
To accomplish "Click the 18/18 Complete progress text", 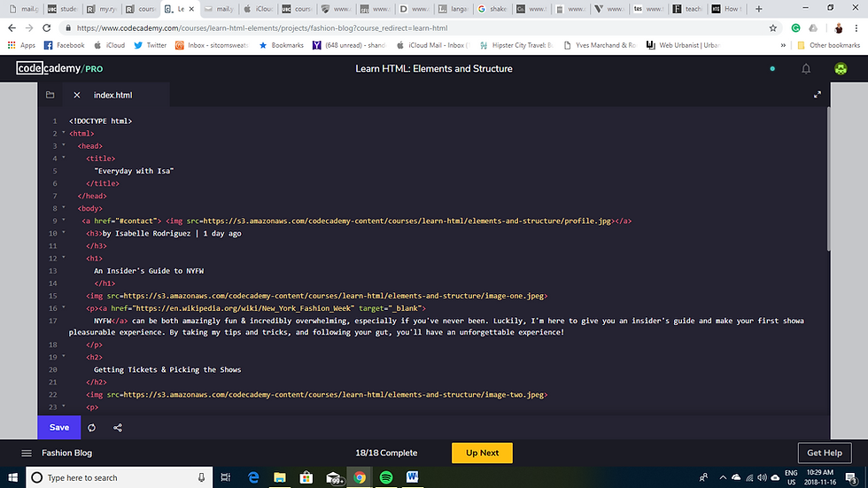I will tap(386, 453).
